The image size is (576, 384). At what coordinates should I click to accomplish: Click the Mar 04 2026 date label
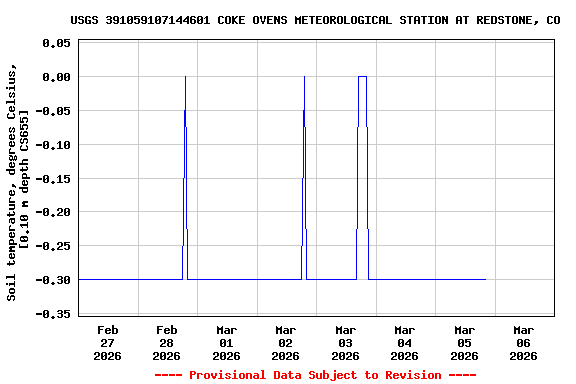pos(404,343)
